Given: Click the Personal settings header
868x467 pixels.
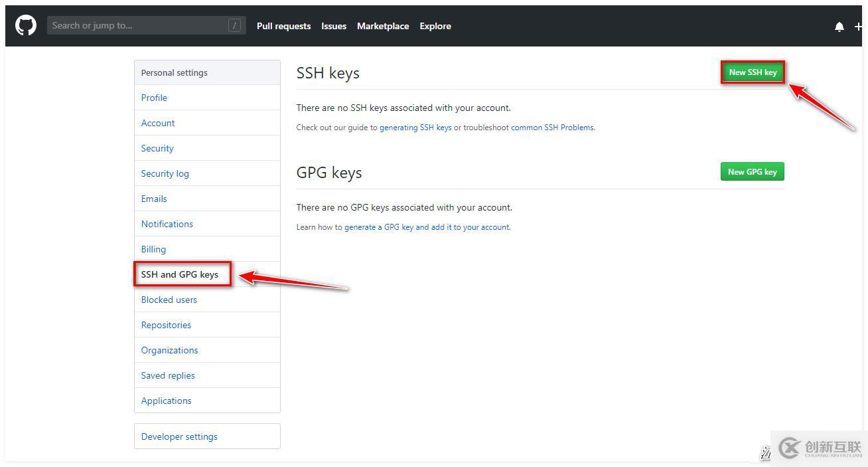Looking at the screenshot, I should (x=207, y=72).
